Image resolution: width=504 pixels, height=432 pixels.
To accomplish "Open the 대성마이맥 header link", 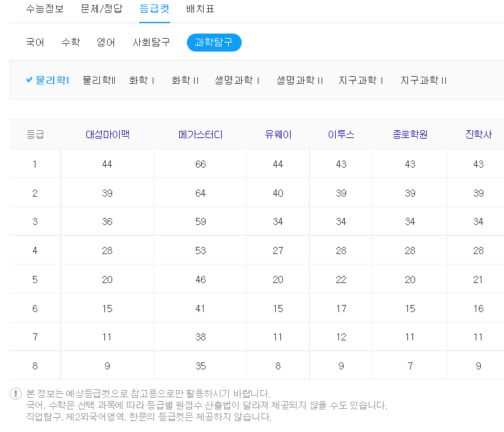I will click(108, 135).
